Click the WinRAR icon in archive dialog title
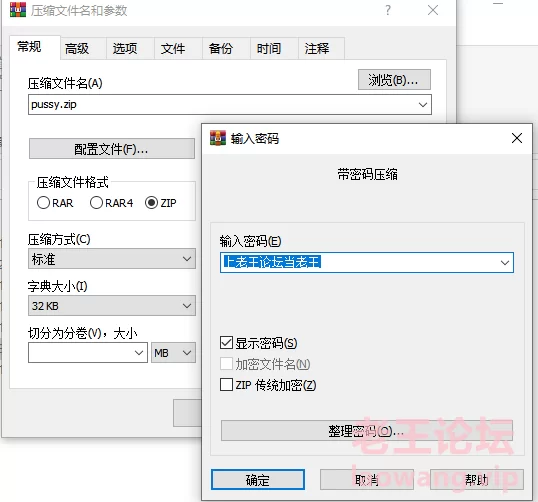 coord(17,10)
